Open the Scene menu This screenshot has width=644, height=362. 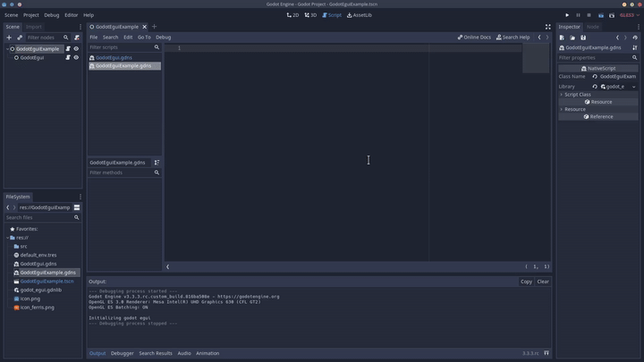pyautogui.click(x=11, y=15)
